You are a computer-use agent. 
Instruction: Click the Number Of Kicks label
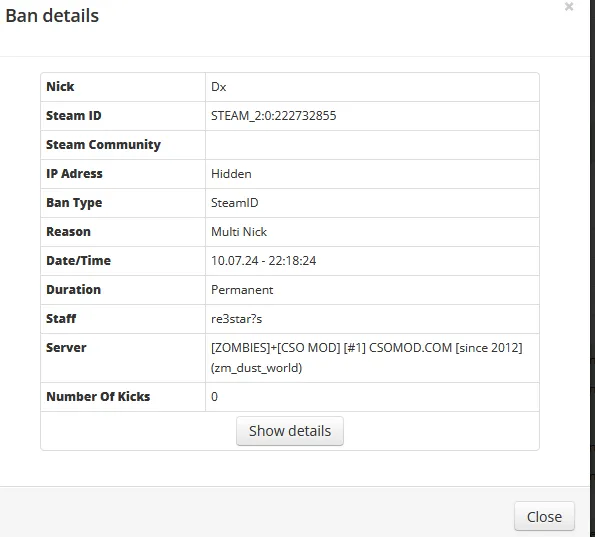point(98,397)
